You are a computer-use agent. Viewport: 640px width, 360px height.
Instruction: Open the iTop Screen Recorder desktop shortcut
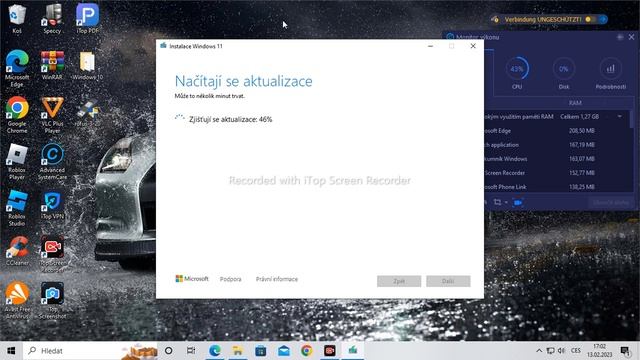tap(52, 253)
